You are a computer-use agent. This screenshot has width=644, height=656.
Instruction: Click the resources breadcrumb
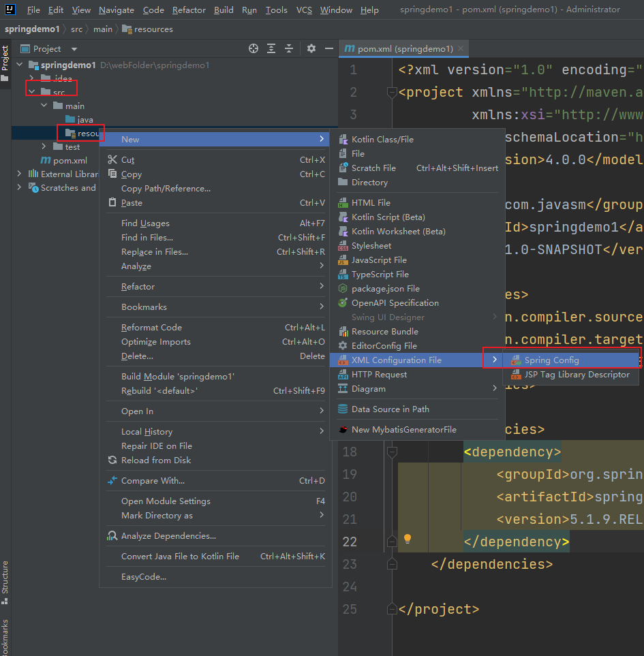(148, 29)
